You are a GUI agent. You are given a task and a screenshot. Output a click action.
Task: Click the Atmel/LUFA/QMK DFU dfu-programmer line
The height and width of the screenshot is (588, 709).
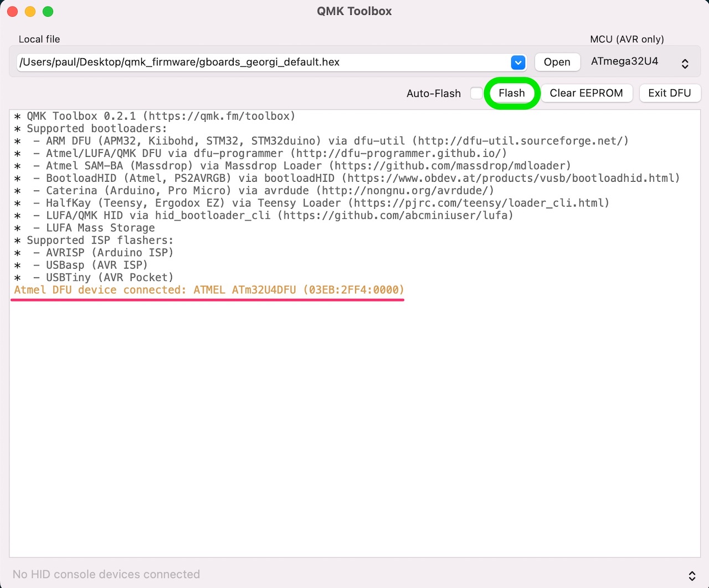260,153
